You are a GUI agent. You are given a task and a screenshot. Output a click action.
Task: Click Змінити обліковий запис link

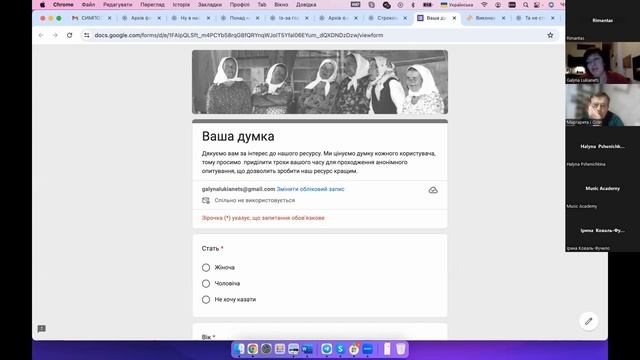[310, 189]
